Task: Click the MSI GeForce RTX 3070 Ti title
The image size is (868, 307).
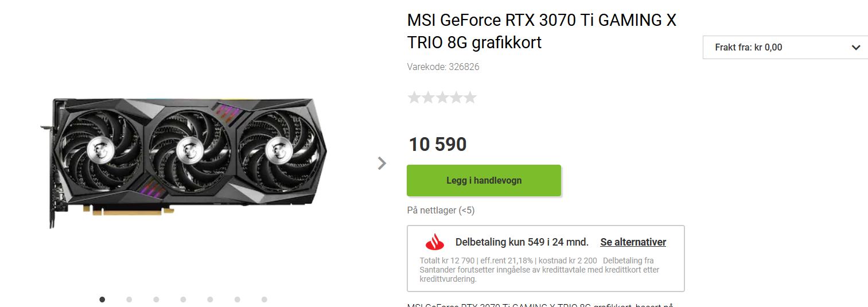Action: (542, 31)
